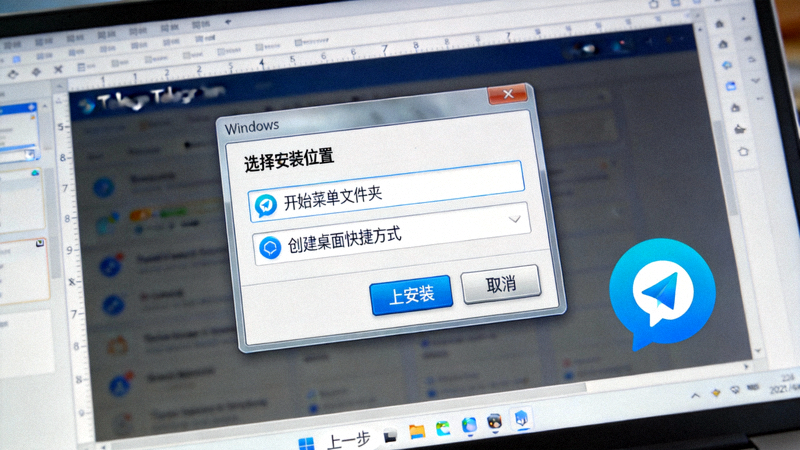Open the taskbar clock and date

(786, 384)
